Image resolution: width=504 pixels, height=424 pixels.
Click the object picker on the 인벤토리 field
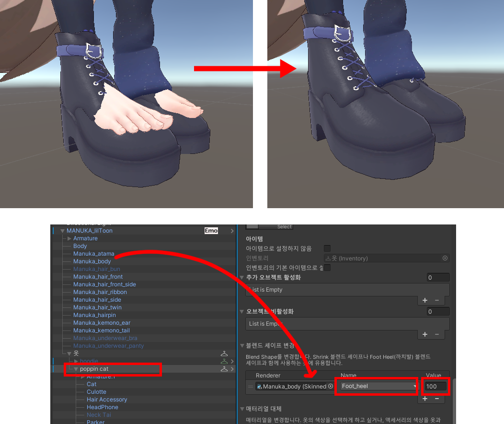[445, 258]
